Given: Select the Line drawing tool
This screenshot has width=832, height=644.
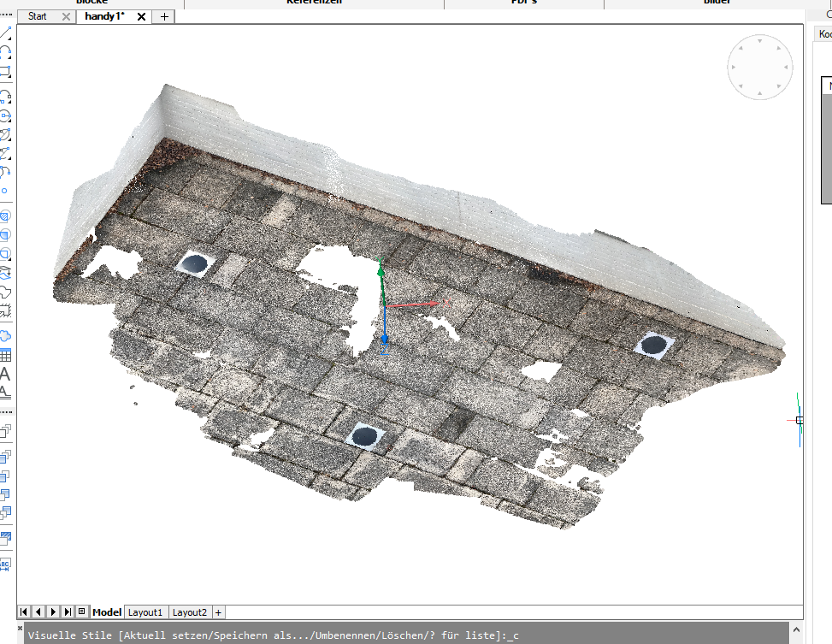Looking at the screenshot, I should tap(5, 33).
